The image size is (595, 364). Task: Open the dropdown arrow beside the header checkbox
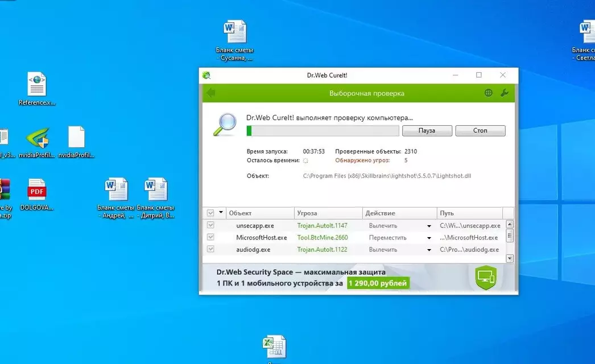pyautogui.click(x=221, y=213)
